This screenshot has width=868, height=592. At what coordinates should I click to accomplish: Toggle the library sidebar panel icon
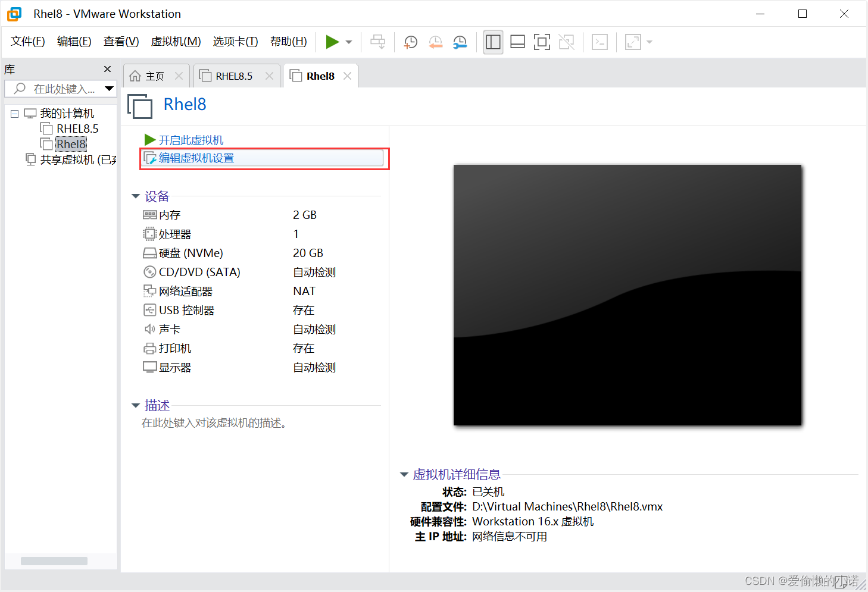click(493, 42)
